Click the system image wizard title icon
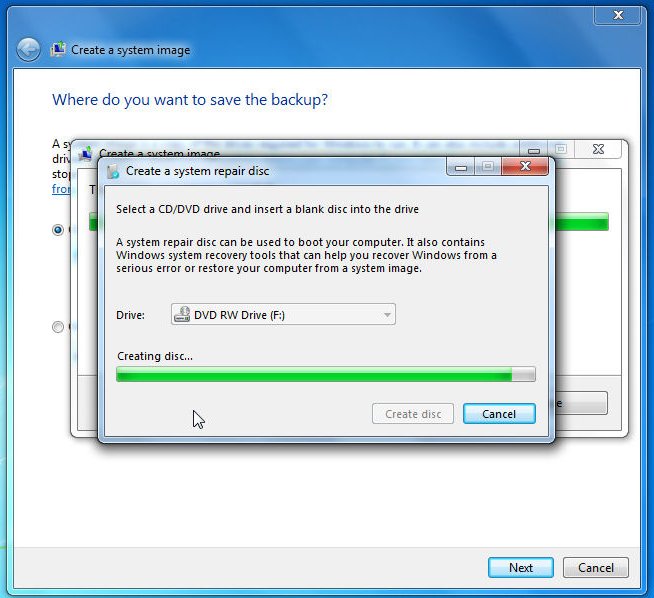 pyautogui.click(x=58, y=49)
